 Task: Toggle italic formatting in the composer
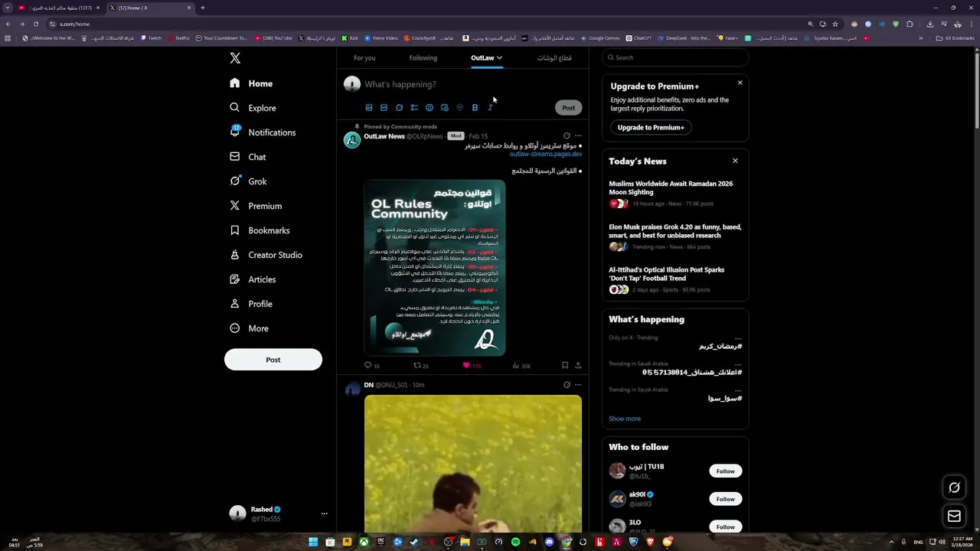[x=490, y=108]
